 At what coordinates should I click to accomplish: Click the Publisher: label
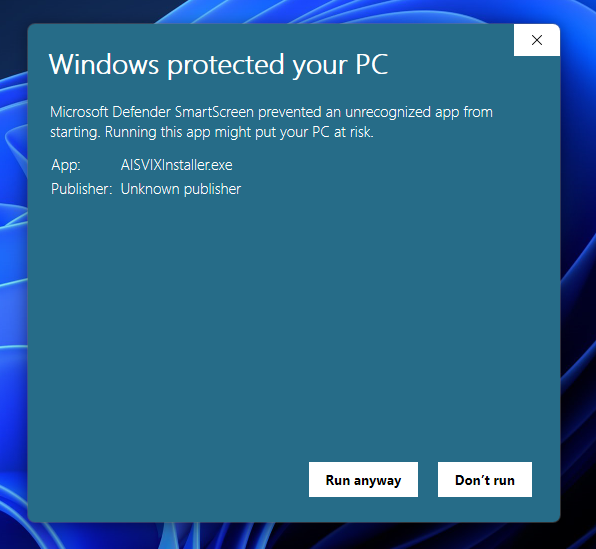click(81, 189)
